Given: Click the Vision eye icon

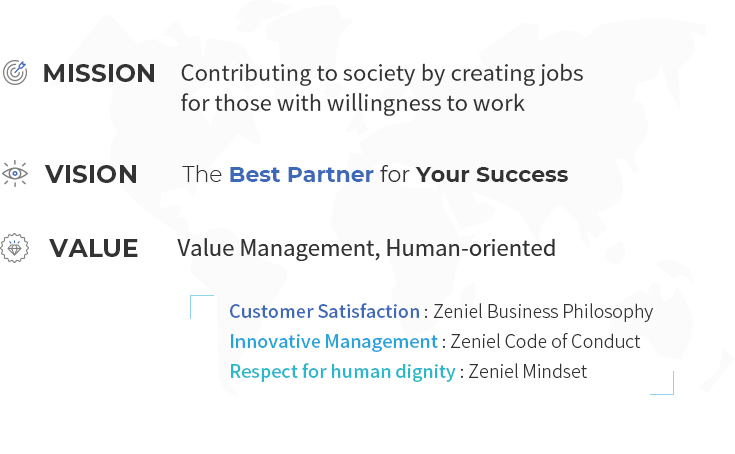Looking at the screenshot, I should [x=15, y=173].
